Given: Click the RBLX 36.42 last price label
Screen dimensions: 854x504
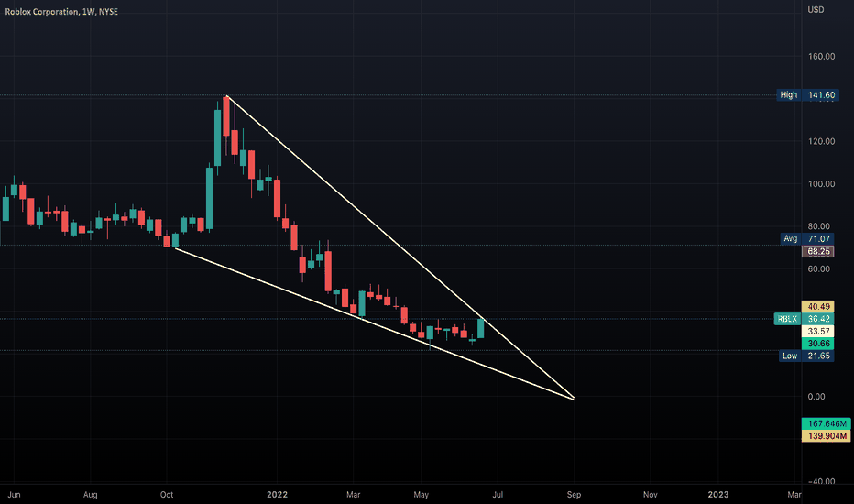Looking at the screenshot, I should (804, 319).
